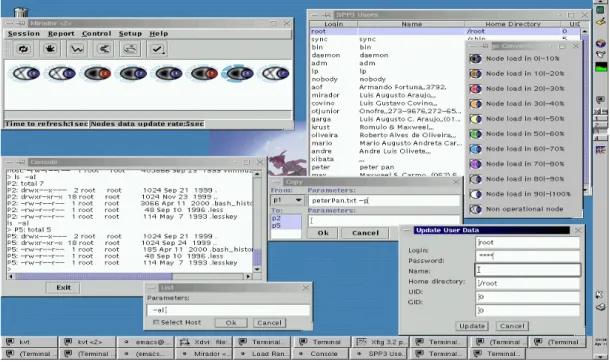Click the 'Non operational node' legend icon
Screen dimensions: 610x362
pyautogui.click(x=475, y=209)
